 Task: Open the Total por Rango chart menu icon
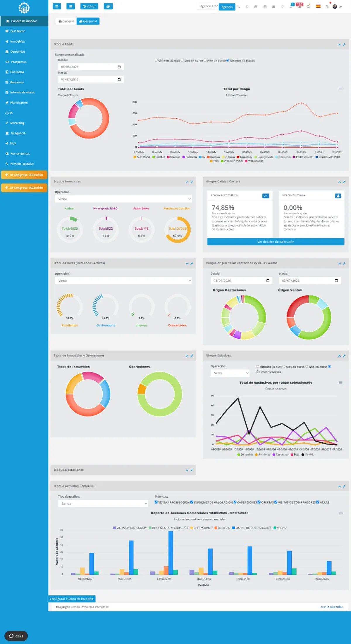[x=340, y=89]
